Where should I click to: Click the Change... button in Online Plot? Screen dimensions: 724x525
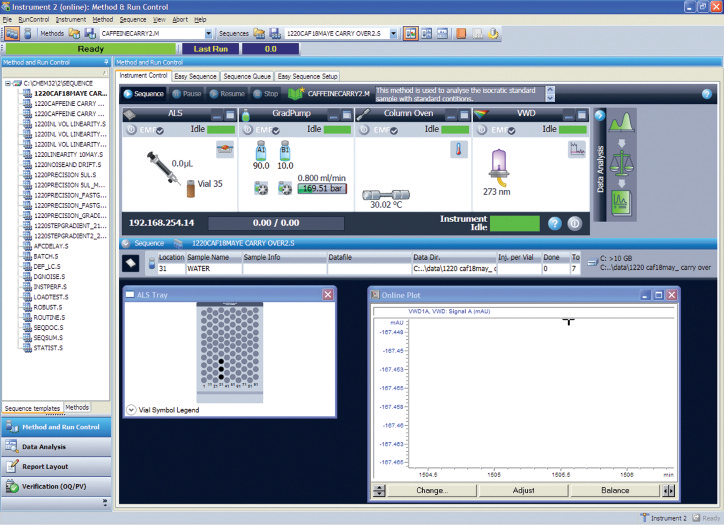point(431,490)
